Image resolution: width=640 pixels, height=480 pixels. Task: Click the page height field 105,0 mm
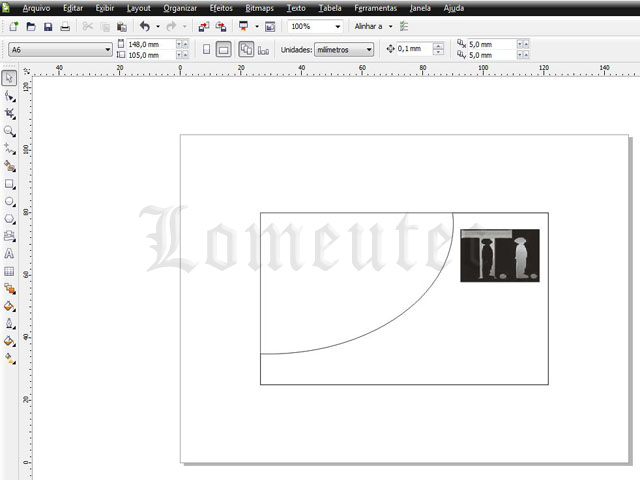click(x=151, y=55)
